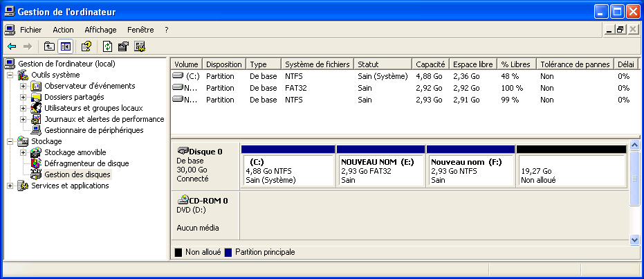The width and height of the screenshot is (644, 279).
Task: Click the FAT32 volume row drive icon
Action: pos(178,87)
